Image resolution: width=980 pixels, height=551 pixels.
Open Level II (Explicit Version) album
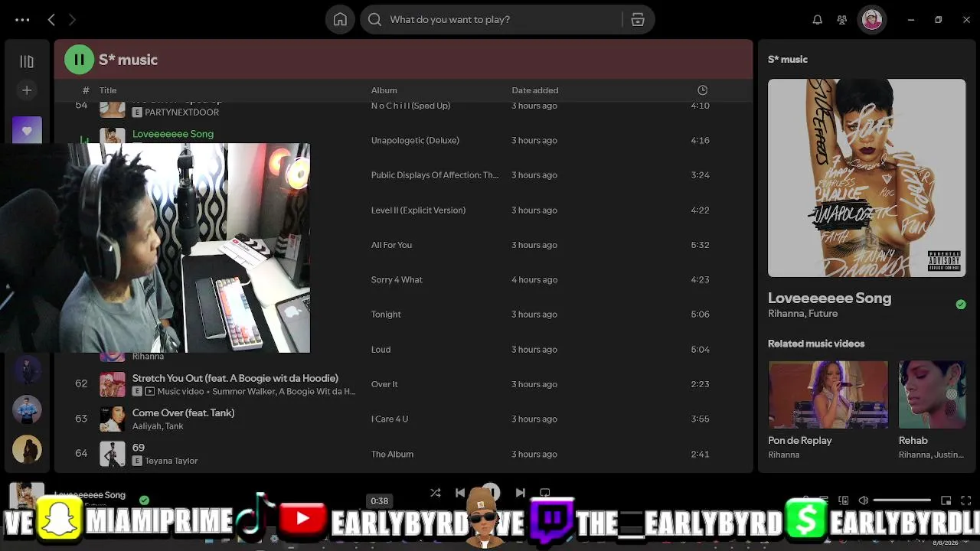click(x=418, y=210)
